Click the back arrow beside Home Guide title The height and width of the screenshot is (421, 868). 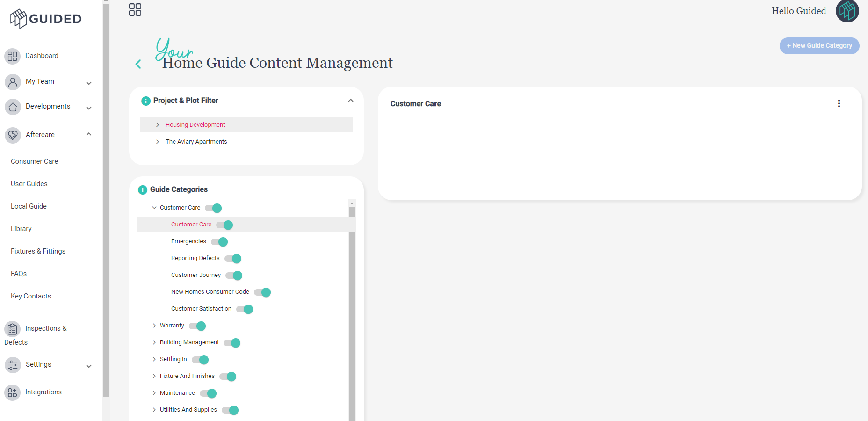coord(138,64)
